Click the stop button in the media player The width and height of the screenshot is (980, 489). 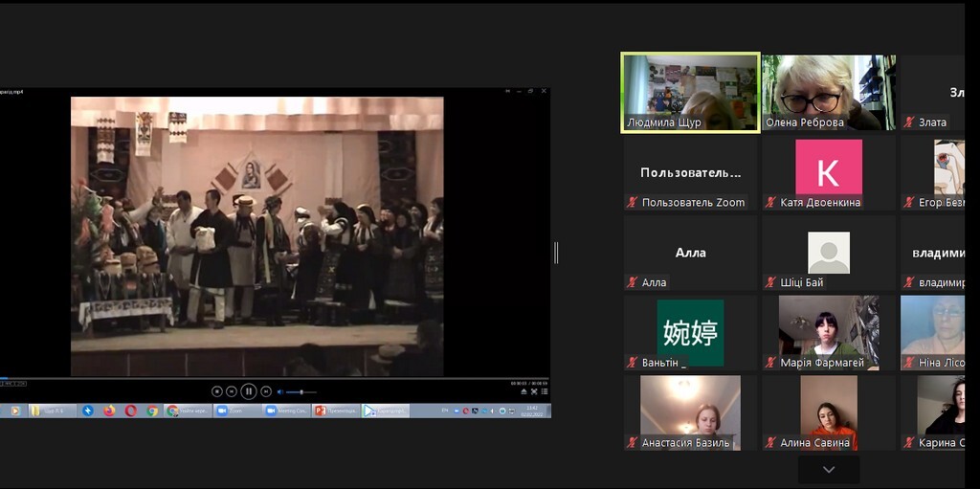[217, 391]
